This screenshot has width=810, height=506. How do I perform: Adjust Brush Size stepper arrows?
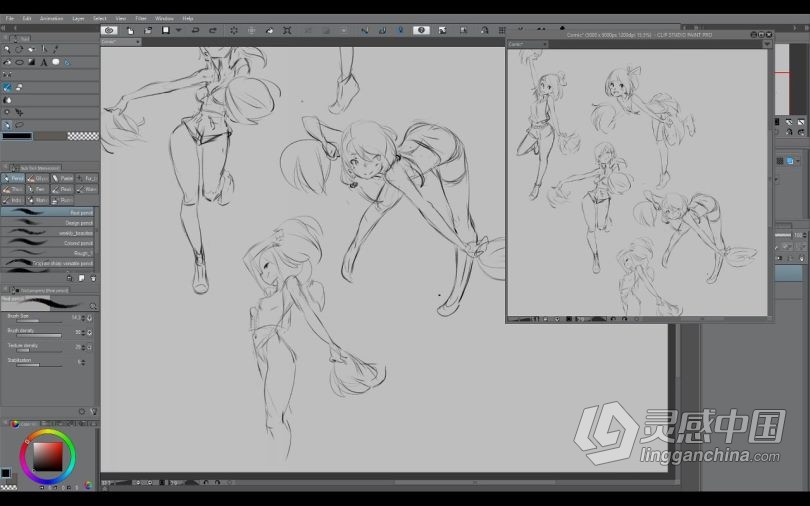pos(83,318)
